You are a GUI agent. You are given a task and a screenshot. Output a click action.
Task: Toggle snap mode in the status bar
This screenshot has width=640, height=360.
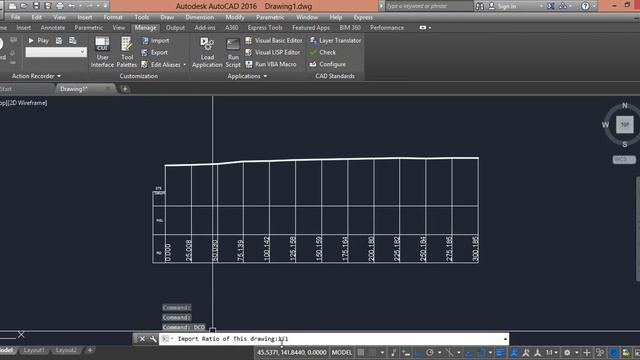[372, 352]
